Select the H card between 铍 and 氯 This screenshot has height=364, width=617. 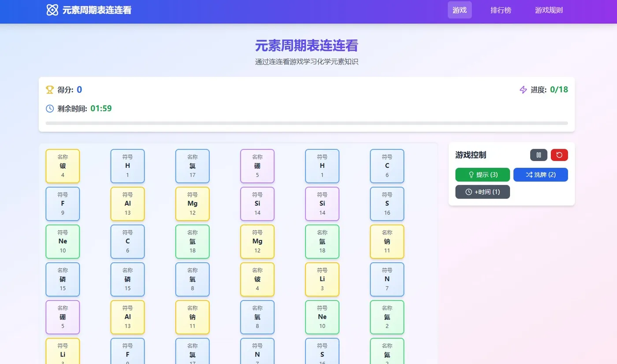coord(128,166)
